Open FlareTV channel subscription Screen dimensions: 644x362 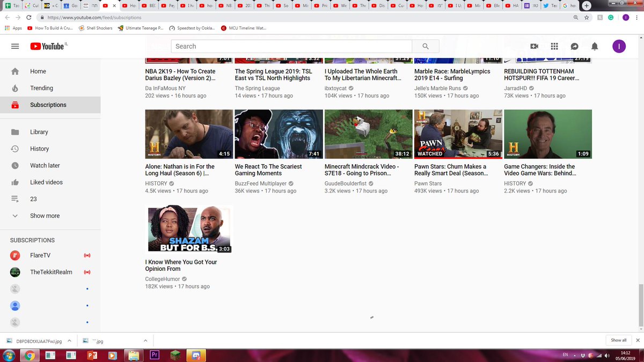coord(50,255)
